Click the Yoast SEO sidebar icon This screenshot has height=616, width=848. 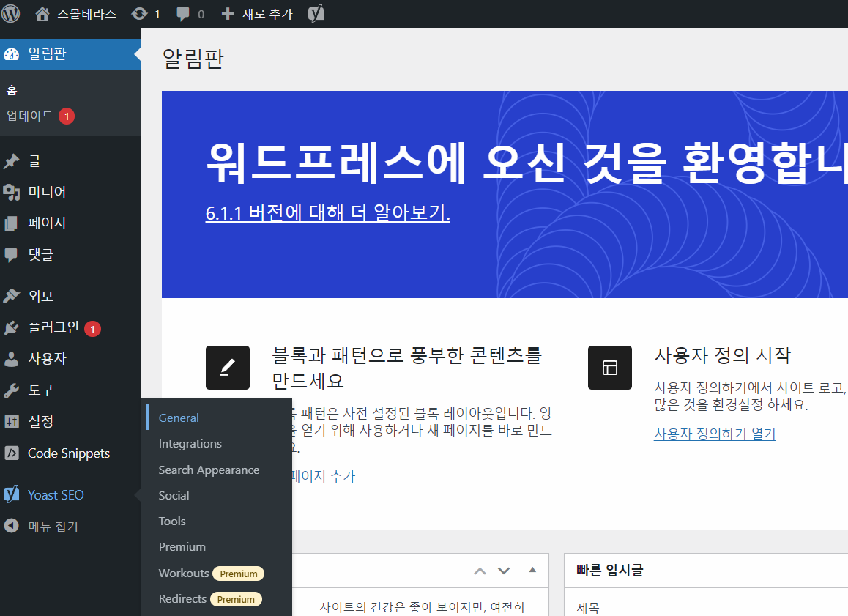[12, 494]
